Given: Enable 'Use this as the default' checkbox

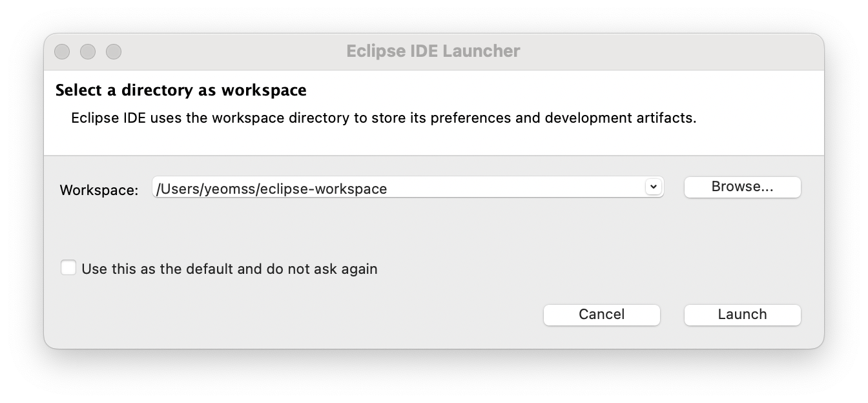Looking at the screenshot, I should pos(68,268).
